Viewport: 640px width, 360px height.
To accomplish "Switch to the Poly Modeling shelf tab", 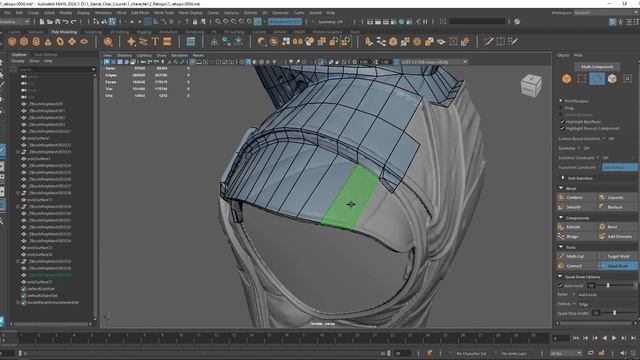I will (64, 32).
